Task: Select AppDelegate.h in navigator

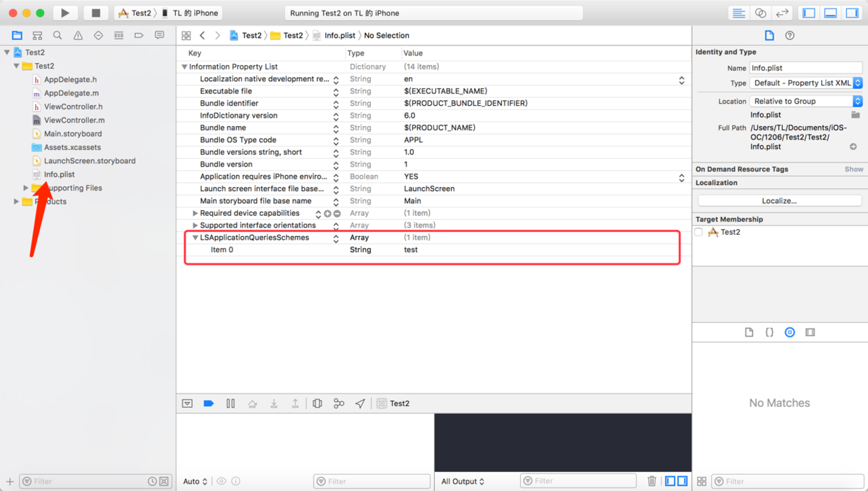Action: [x=70, y=79]
